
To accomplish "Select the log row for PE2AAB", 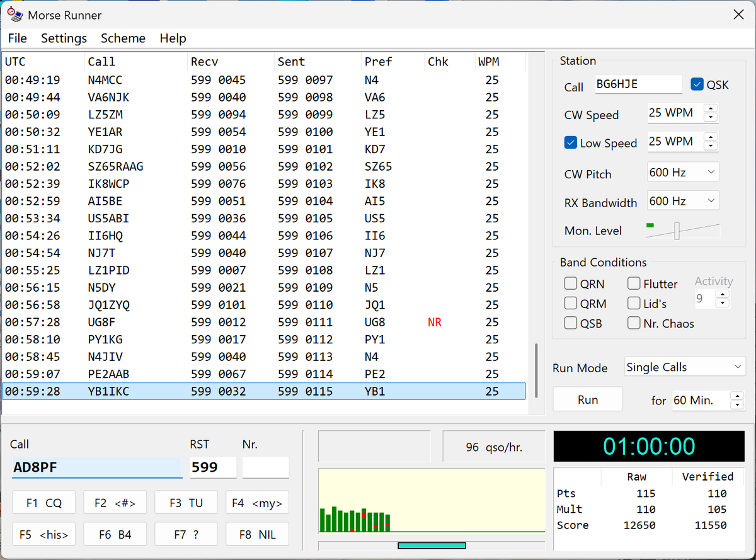I will coord(264,374).
